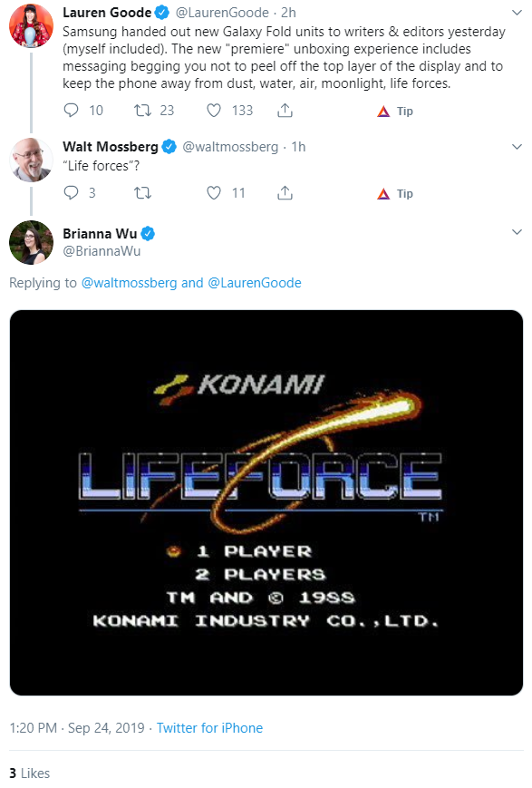Viewport: 532px width, 788px height.
Task: Reply to Lauren Goode's tweet
Action: (72, 110)
